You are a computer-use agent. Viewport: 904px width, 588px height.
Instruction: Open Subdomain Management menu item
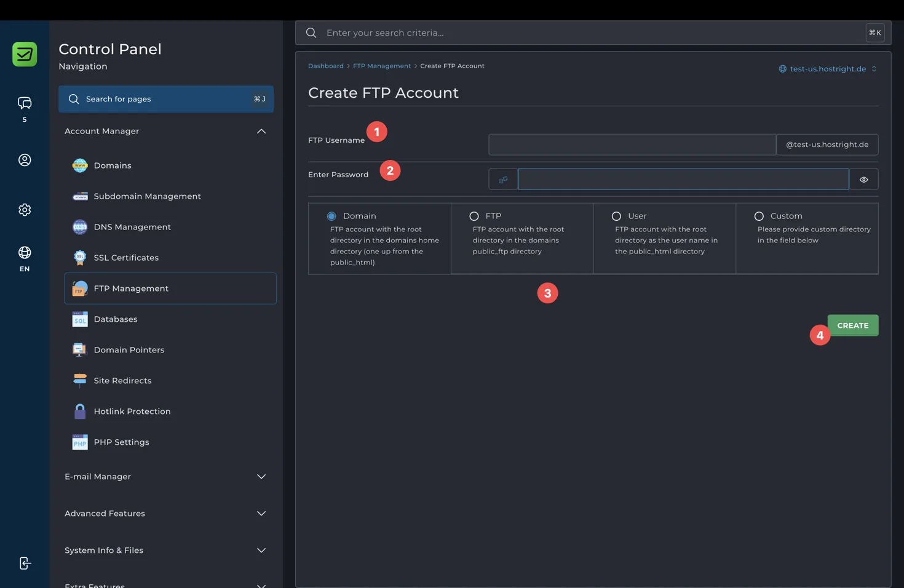tap(170, 196)
